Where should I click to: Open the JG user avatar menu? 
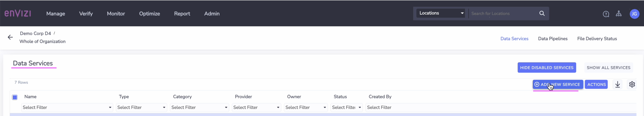[634, 14]
